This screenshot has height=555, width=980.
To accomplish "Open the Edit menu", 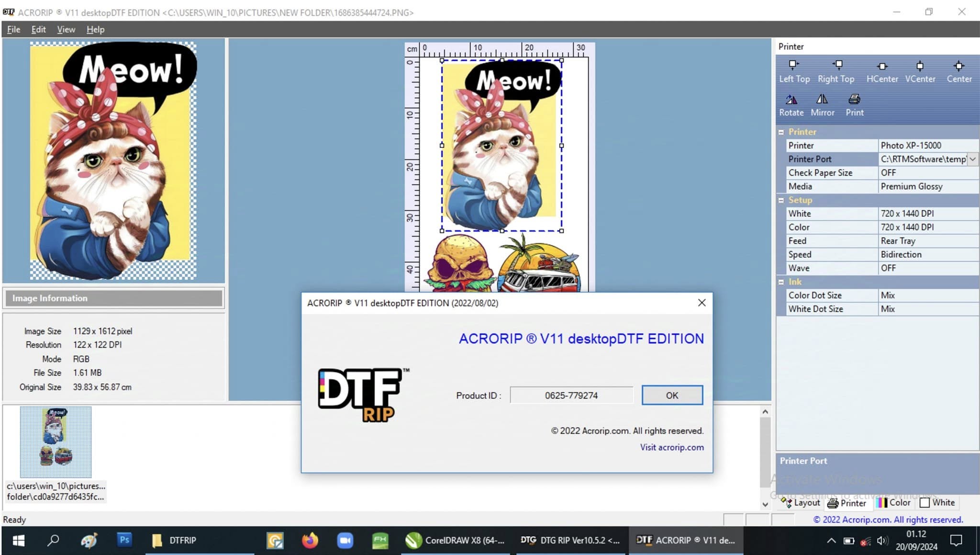I will pos(38,29).
